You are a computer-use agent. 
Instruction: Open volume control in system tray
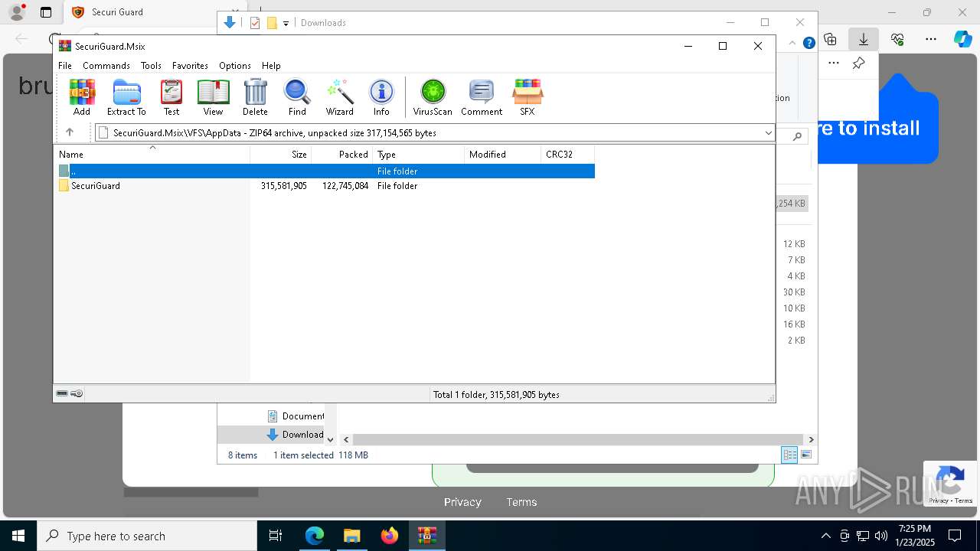pos(881,536)
